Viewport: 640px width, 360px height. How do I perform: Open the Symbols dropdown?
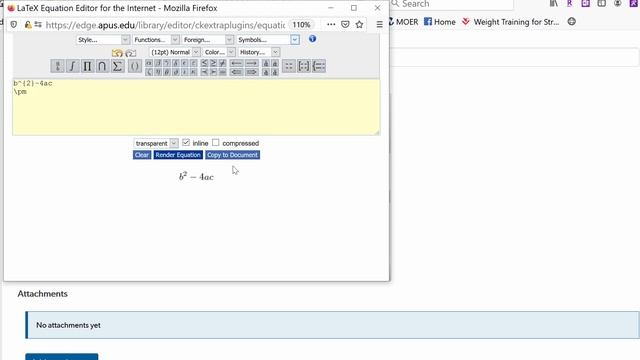(268, 40)
